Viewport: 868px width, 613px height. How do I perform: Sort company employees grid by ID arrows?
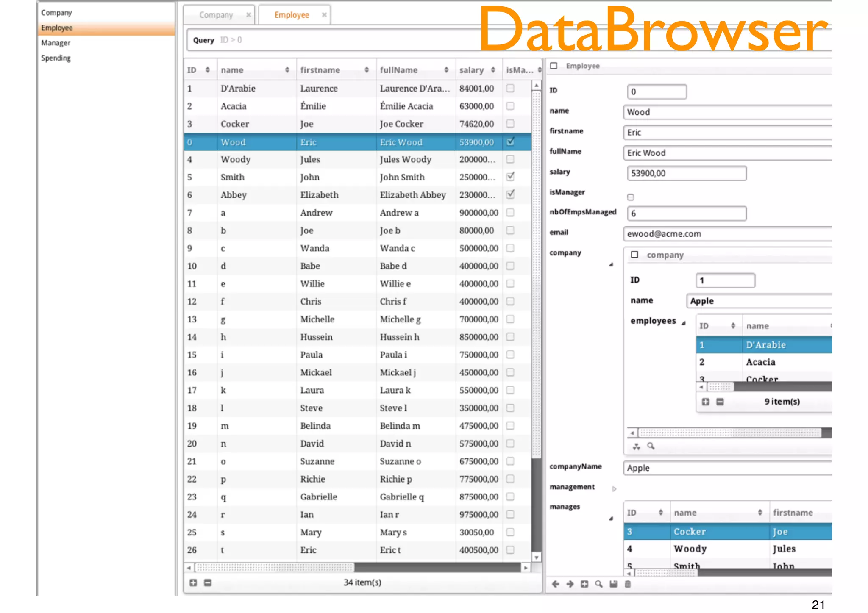733,326
